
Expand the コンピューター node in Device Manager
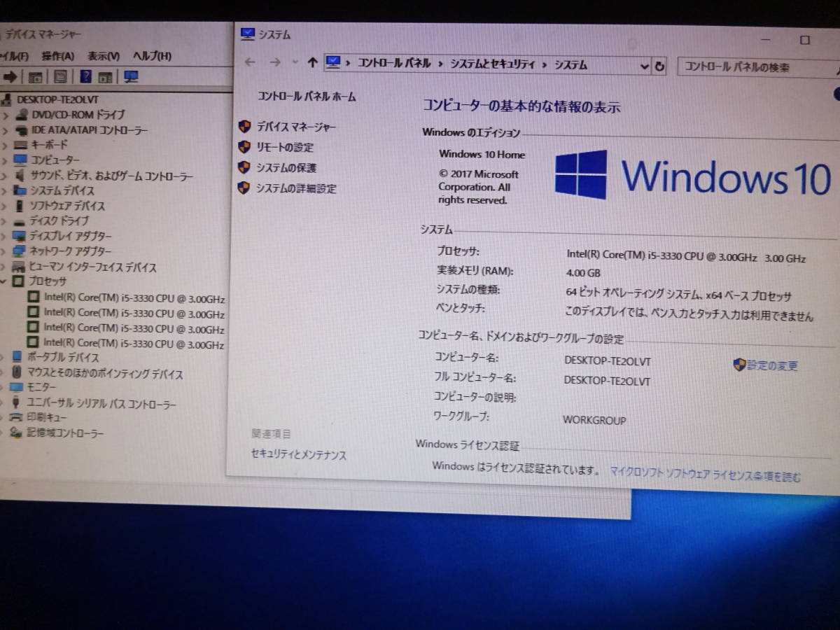(x=5, y=160)
